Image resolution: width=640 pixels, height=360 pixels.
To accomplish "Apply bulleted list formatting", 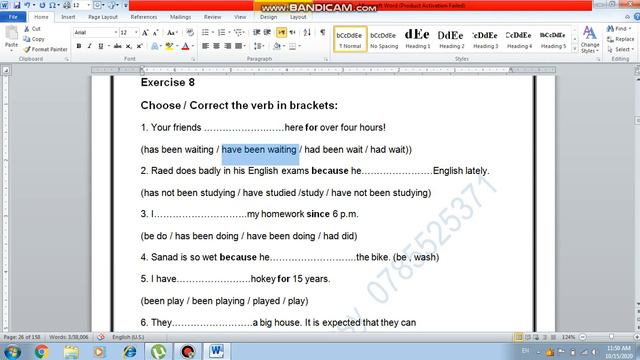I will click(205, 32).
